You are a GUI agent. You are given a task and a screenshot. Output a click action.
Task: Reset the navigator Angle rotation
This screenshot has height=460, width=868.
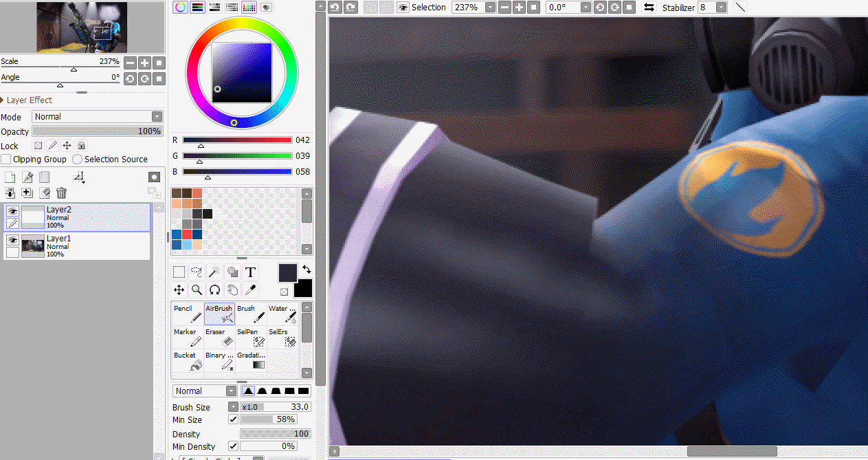click(159, 78)
